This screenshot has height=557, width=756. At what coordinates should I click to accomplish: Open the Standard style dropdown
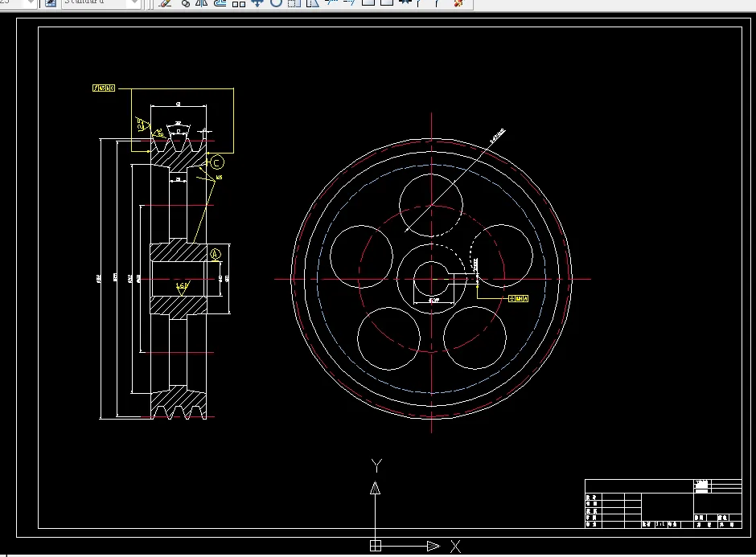point(134,3)
